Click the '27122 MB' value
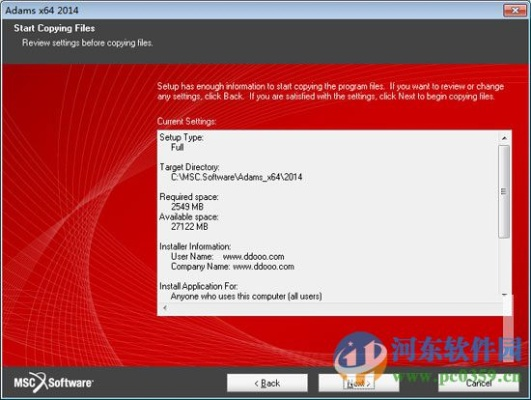Viewport: 531px width, 400px height. coord(189,227)
